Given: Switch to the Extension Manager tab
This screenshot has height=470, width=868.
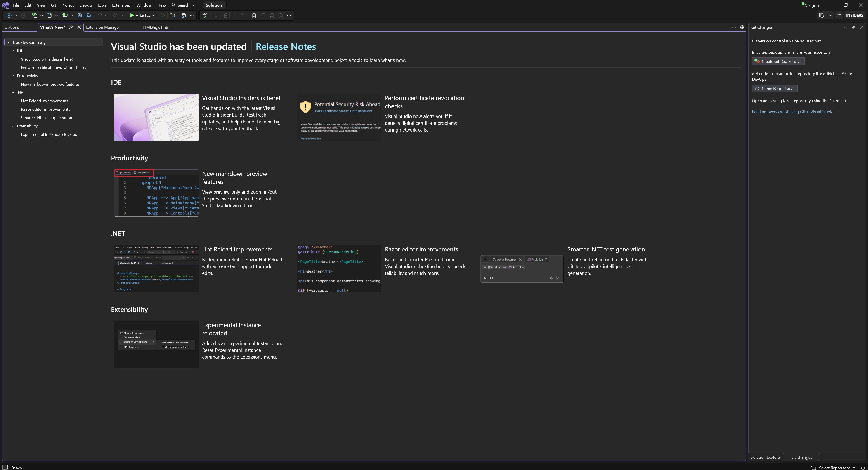Looking at the screenshot, I should tap(103, 27).
